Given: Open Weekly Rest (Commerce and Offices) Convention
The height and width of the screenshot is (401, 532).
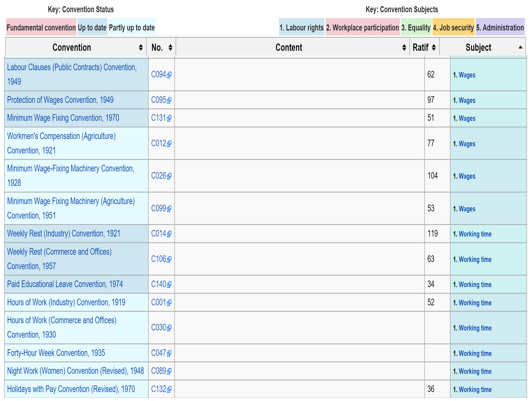Looking at the screenshot, I should (59, 259).
